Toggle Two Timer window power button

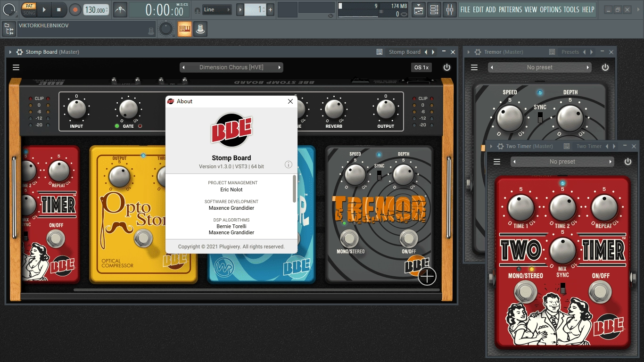[627, 162]
